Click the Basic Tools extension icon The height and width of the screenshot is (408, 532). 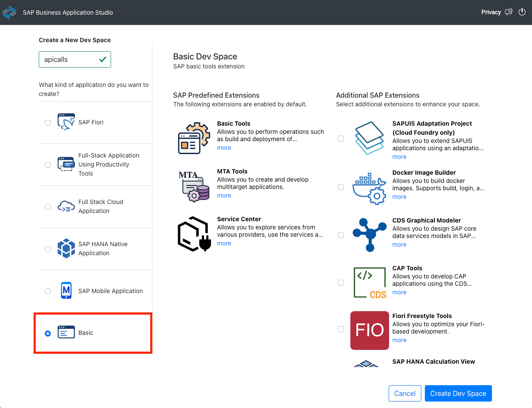(194, 138)
